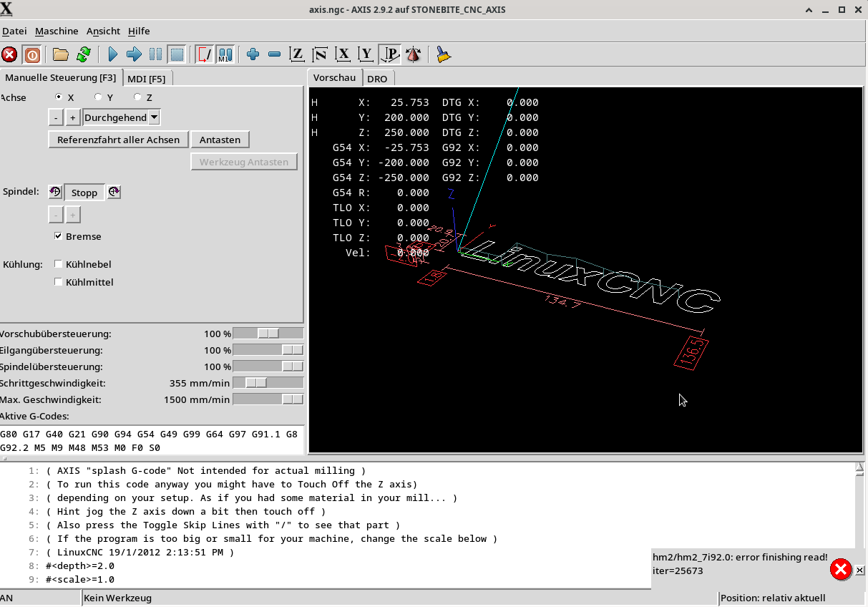Adjust the Spindelübersteuerung slider
The width and height of the screenshot is (868, 607).
268,366
